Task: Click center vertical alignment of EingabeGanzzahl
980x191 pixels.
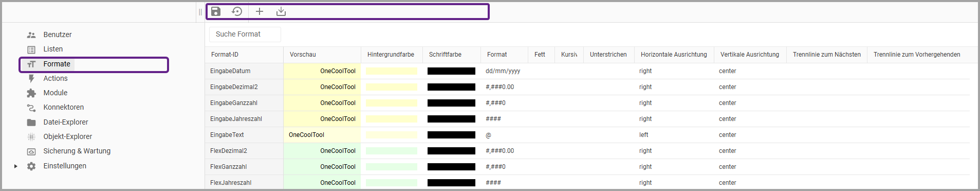Action: click(727, 103)
